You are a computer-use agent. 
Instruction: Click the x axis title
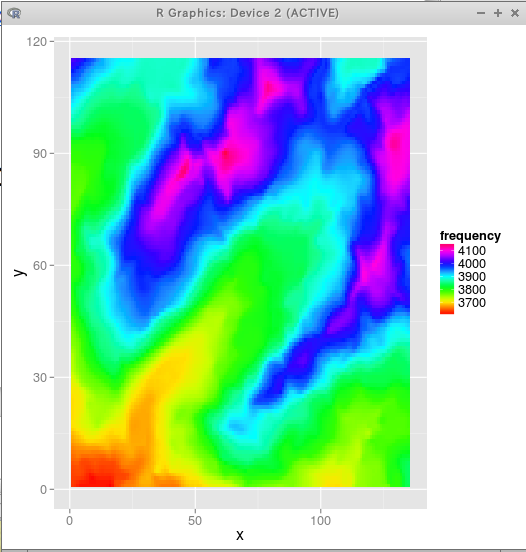point(240,535)
